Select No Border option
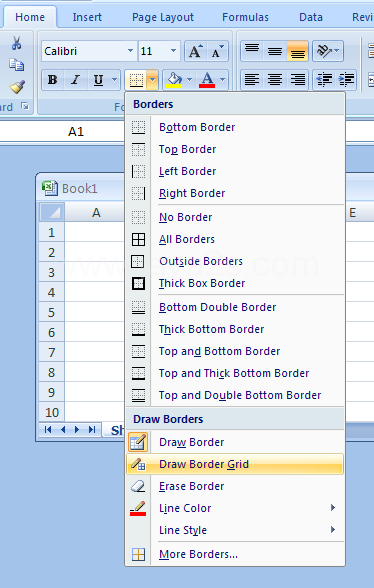Screen dimensions: 374x588 (x=235, y=218)
